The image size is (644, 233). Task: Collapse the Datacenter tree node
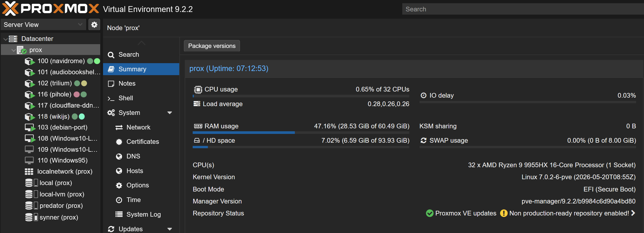click(x=5, y=39)
